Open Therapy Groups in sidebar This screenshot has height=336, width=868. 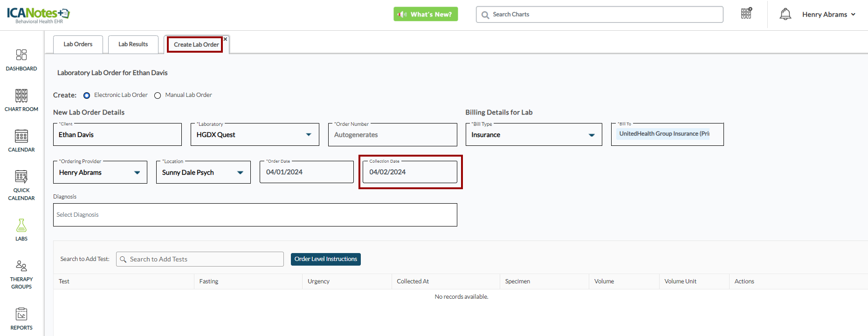(21, 274)
